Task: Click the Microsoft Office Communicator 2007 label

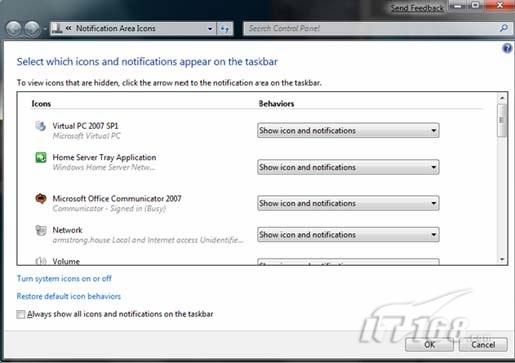Action: (x=117, y=199)
